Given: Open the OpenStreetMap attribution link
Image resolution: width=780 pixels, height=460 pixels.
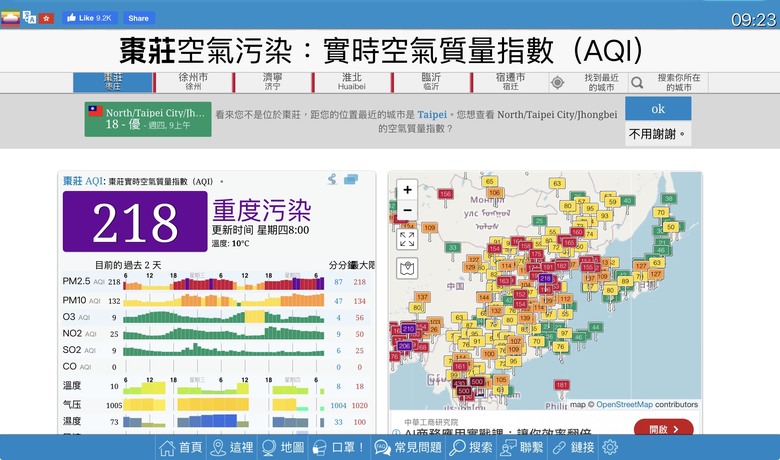Looking at the screenshot, I should (624, 405).
